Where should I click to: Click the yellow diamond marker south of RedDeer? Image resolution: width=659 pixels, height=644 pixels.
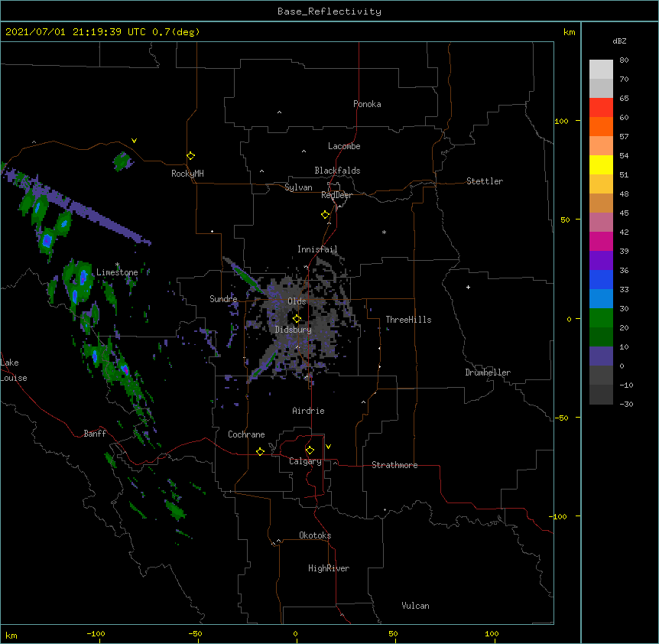tap(326, 215)
